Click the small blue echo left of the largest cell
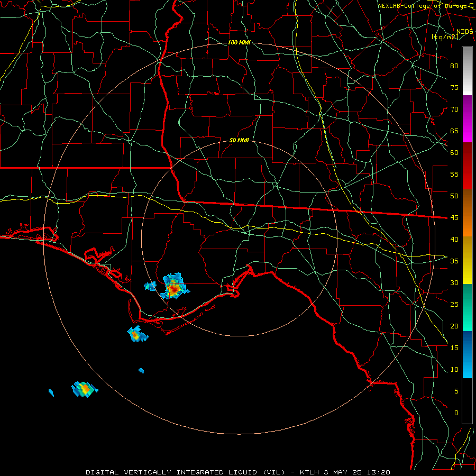The width and height of the screenshot is (476, 476). tap(150, 286)
